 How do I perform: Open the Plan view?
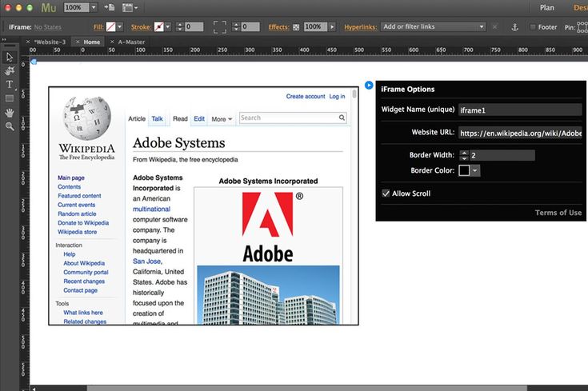click(x=547, y=7)
